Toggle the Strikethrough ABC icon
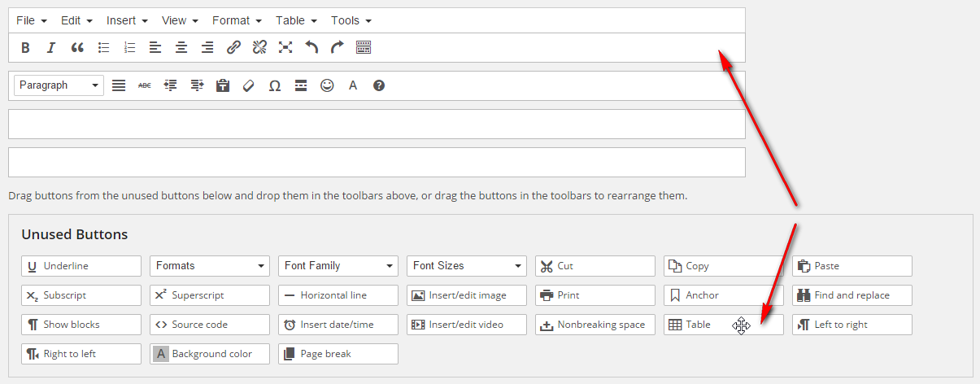Viewport: 980px width, 384px height. (x=145, y=85)
